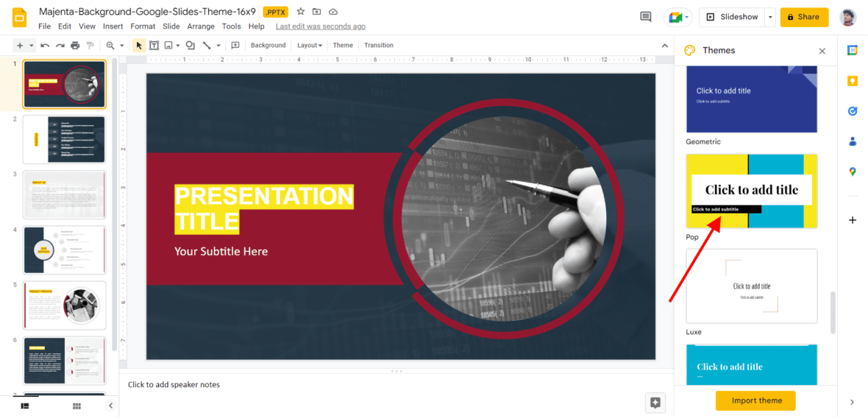
Task: Open the Layout dropdown
Action: point(309,46)
